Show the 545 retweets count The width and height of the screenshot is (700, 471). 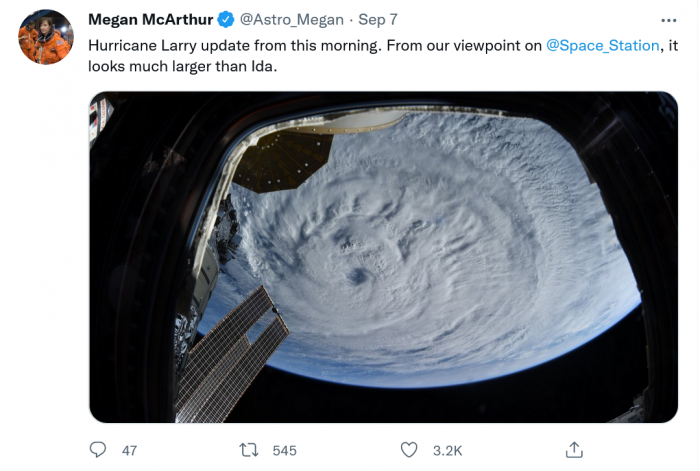pyautogui.click(x=284, y=451)
